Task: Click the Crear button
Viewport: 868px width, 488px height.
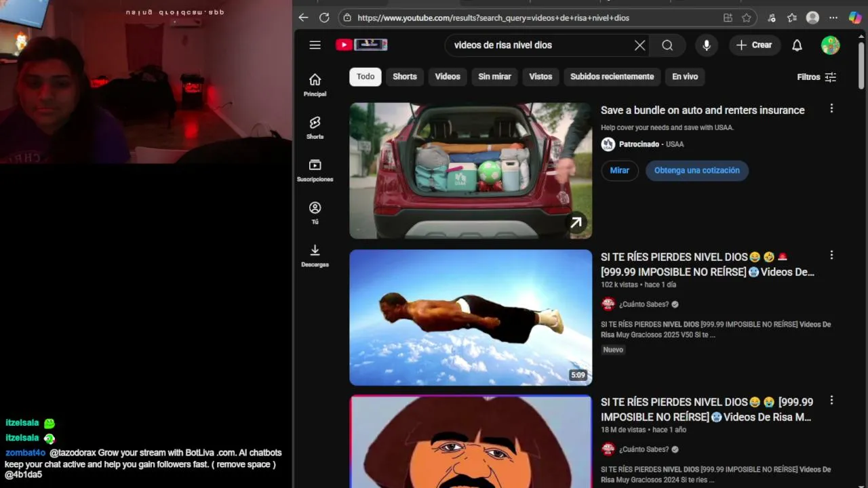Action: pos(754,45)
